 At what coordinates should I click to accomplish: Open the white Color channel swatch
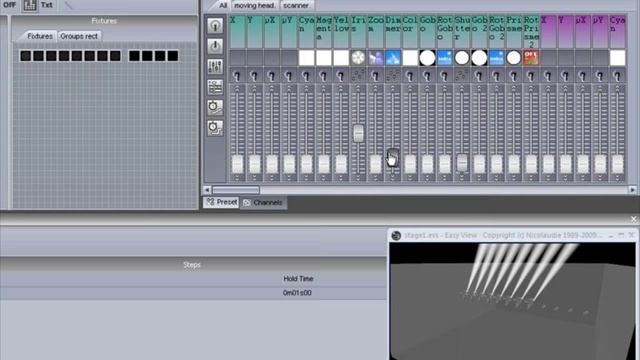pos(410,58)
